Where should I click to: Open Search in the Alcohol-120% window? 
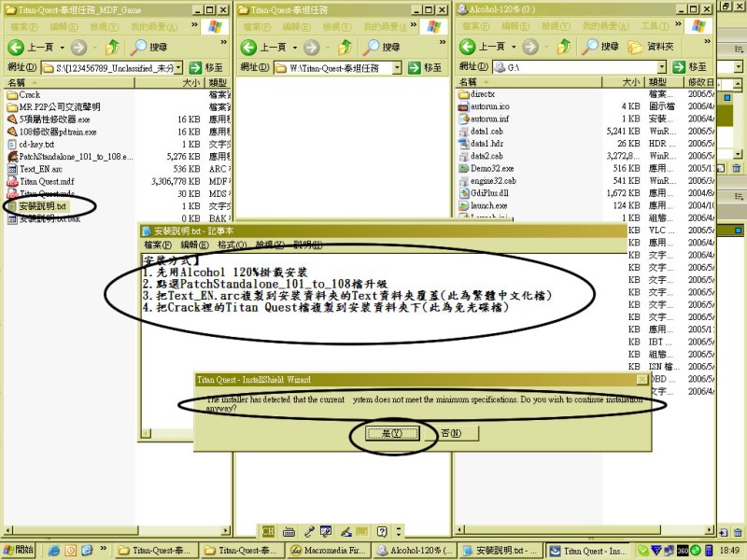coord(600,46)
